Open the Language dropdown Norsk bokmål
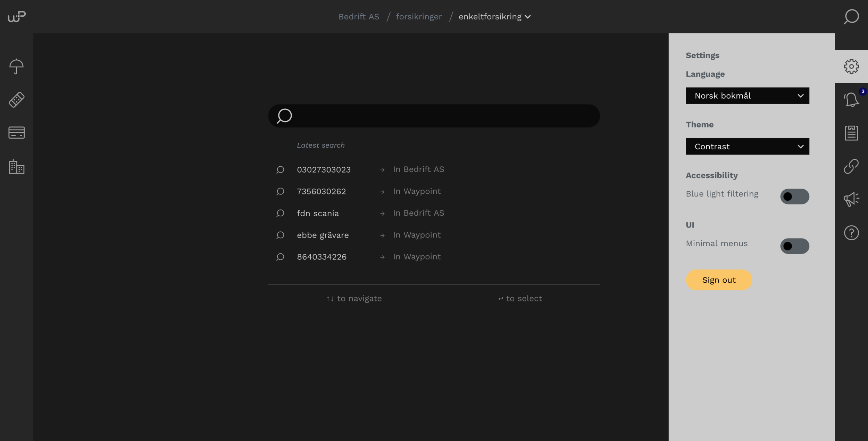The width and height of the screenshot is (868, 441). click(x=747, y=96)
